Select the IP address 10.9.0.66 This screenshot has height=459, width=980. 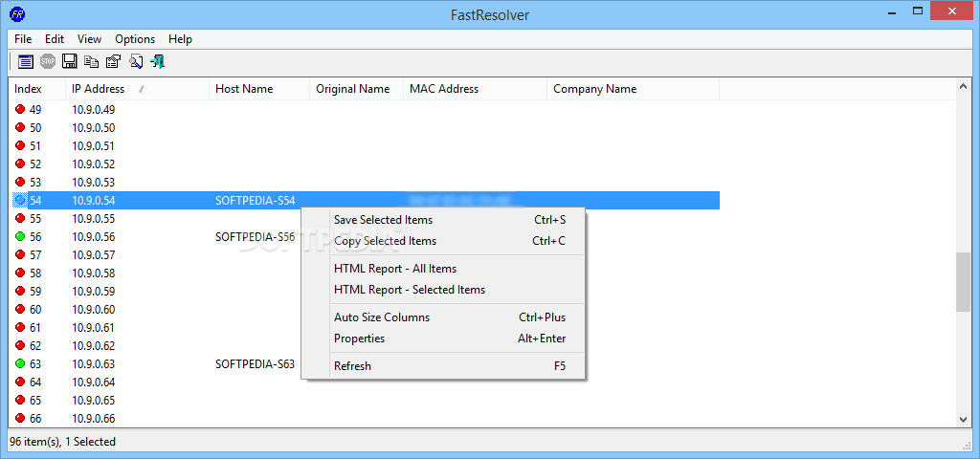[93, 418]
